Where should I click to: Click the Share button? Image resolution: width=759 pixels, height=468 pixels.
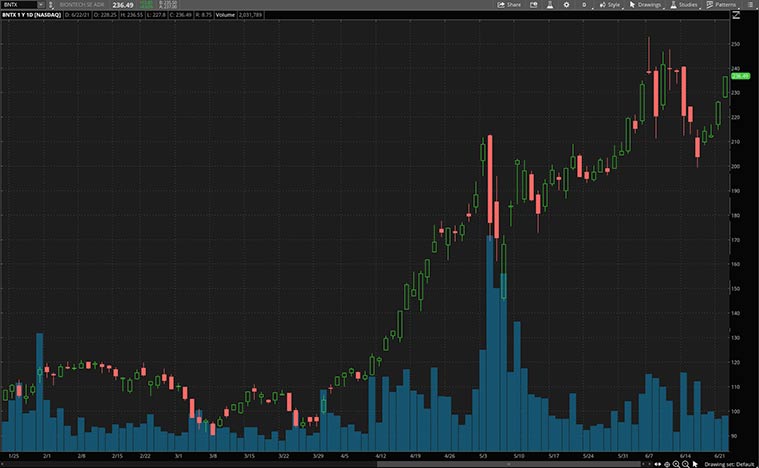click(x=510, y=5)
